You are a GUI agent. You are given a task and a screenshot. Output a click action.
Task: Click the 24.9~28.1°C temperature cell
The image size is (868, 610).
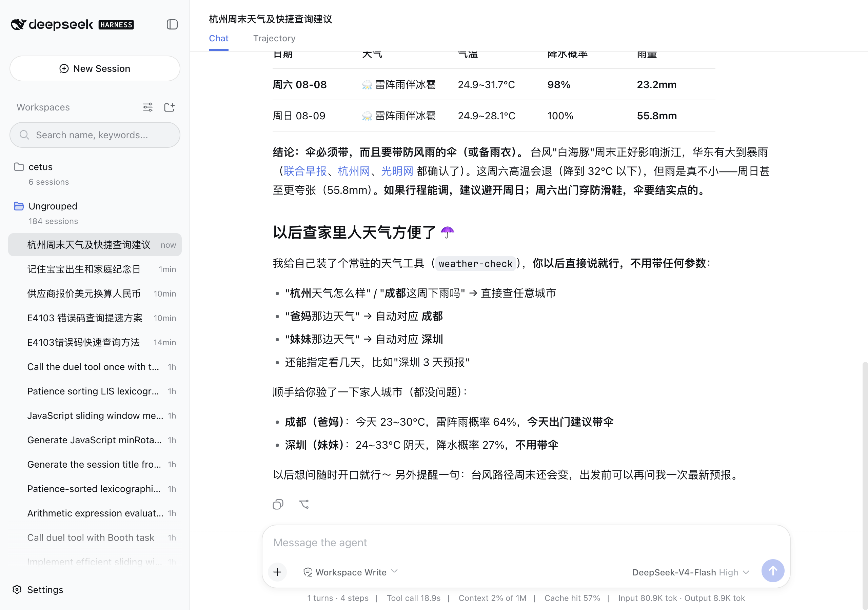tap(487, 116)
